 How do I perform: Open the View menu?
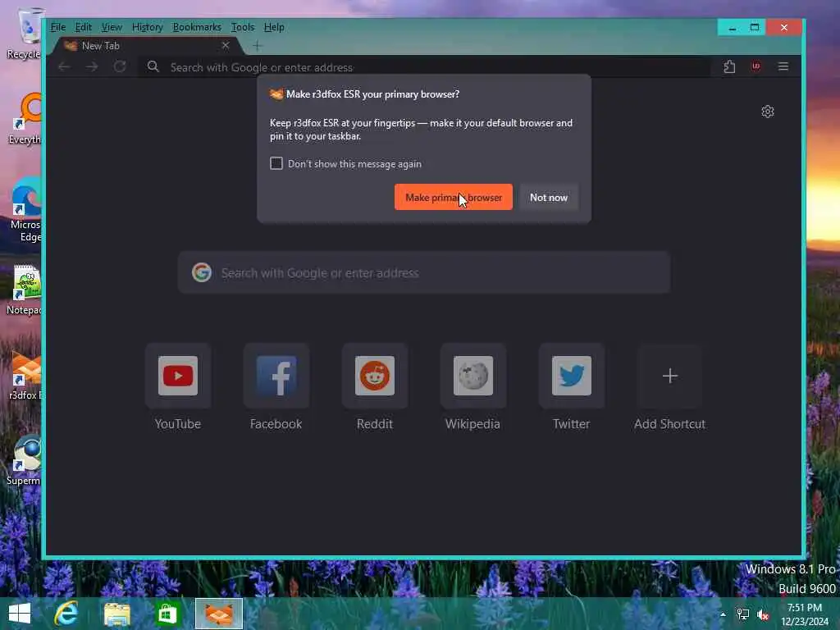[112, 27]
